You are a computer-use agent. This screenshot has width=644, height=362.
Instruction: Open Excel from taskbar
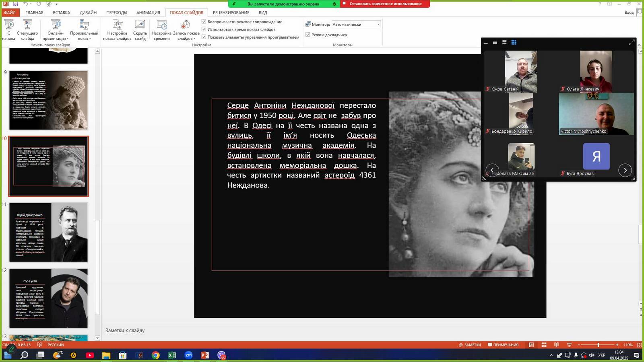pos(172,355)
